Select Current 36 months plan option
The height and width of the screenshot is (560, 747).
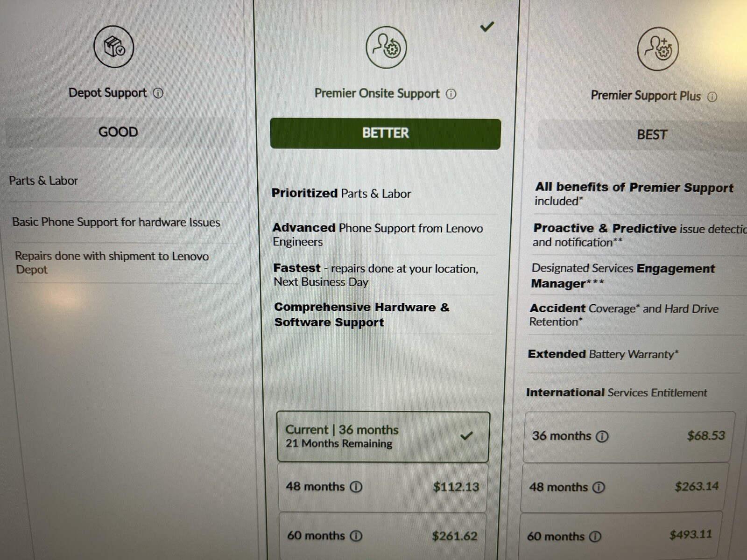383,437
